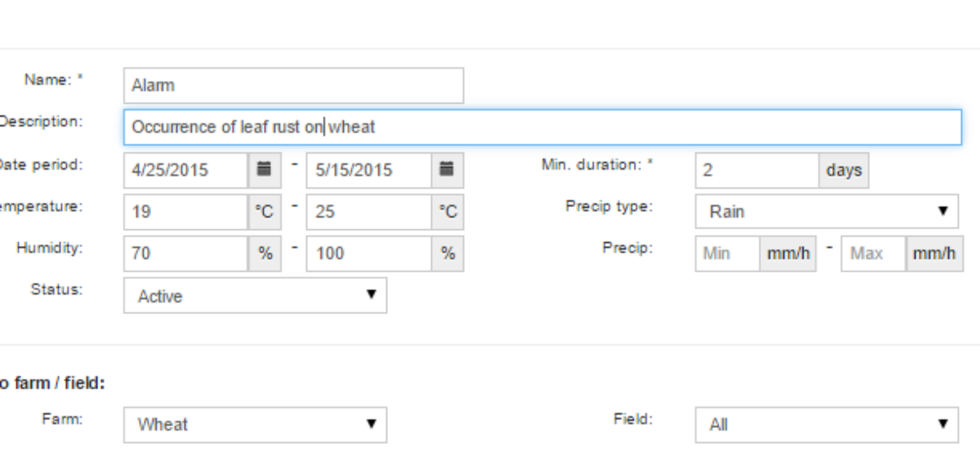Click the maximum humidity field showing 100
Screen dimensions: 980x461
pos(369,254)
